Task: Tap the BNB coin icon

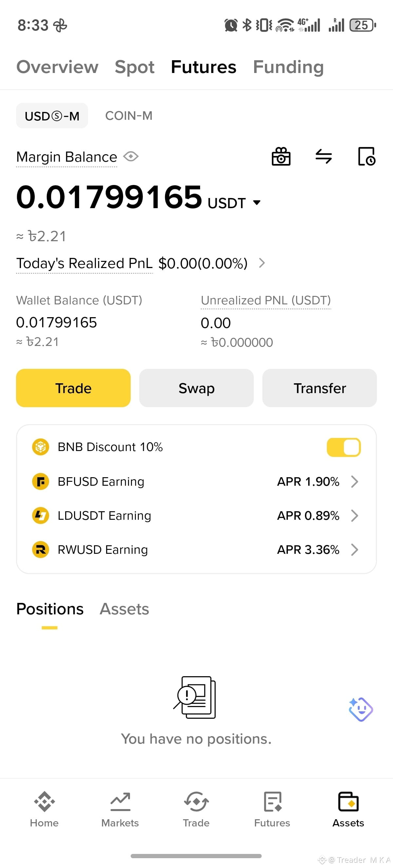Action: click(40, 447)
